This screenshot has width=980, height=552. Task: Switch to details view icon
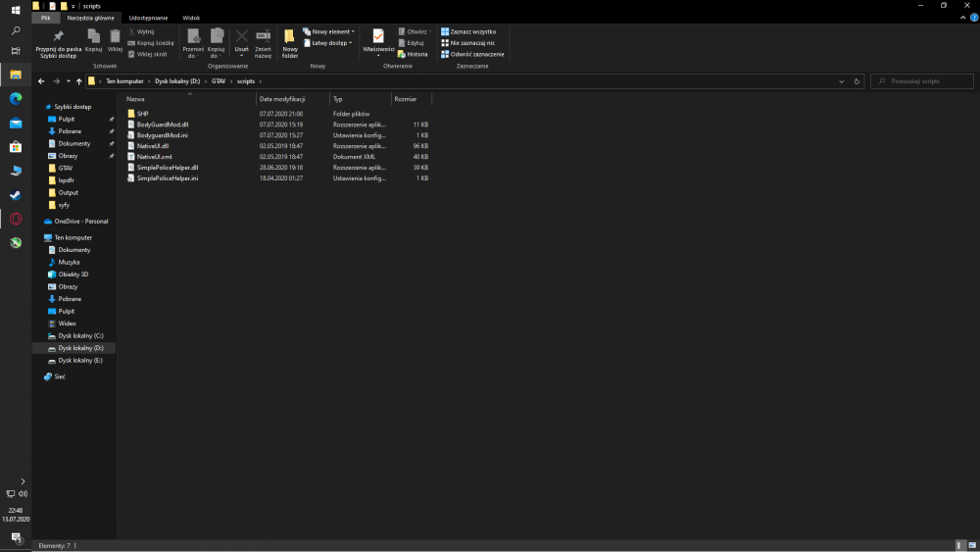(960, 546)
